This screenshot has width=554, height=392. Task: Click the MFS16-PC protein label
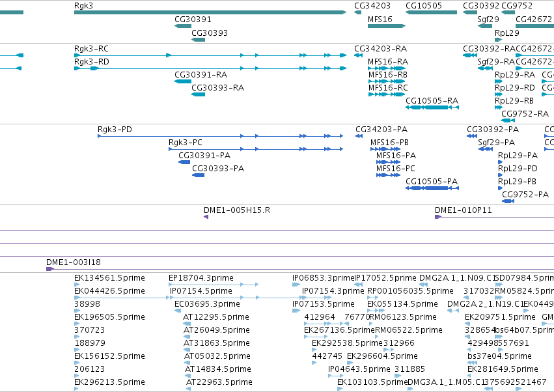396,169
